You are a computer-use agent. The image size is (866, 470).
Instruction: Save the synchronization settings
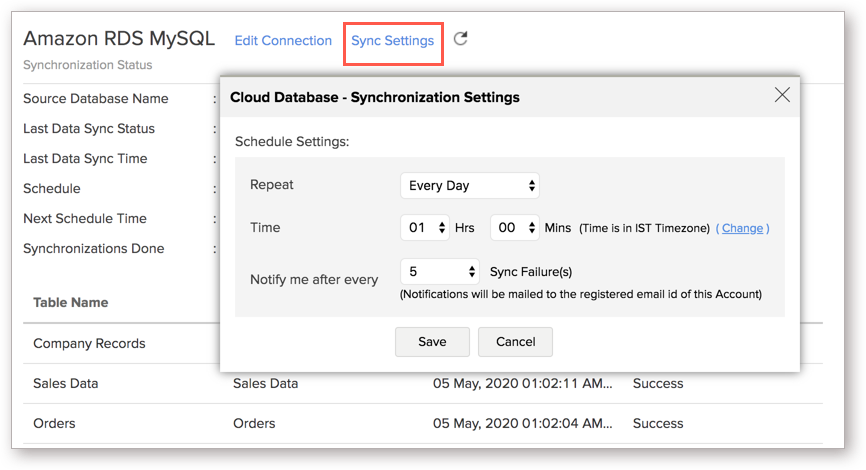click(x=432, y=342)
